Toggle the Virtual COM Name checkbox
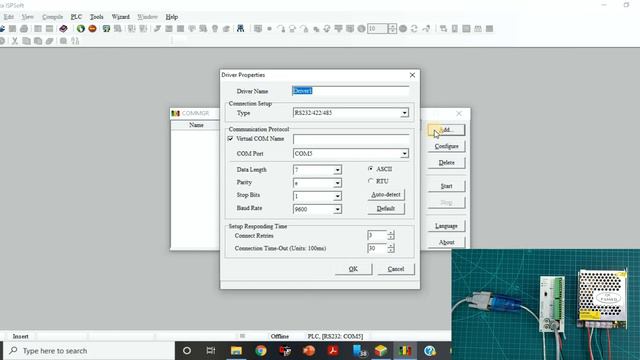 coord(231,139)
